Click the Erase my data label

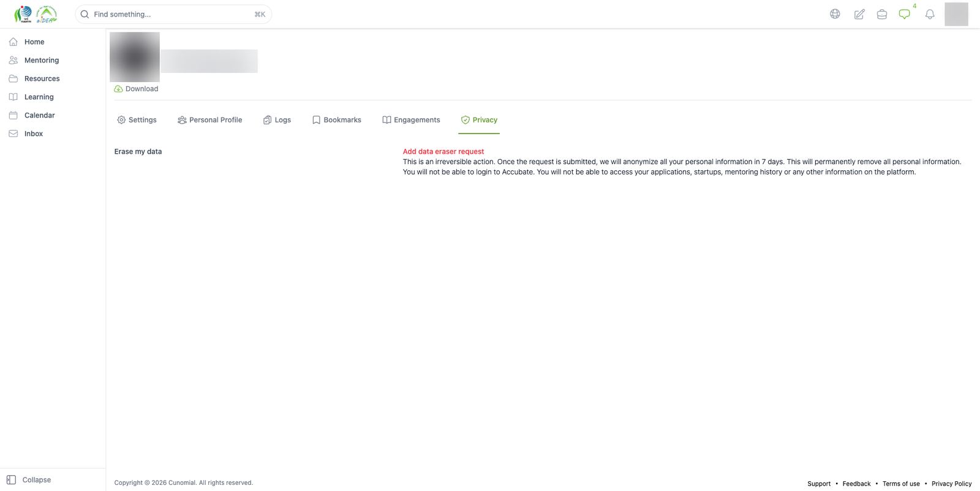138,151
